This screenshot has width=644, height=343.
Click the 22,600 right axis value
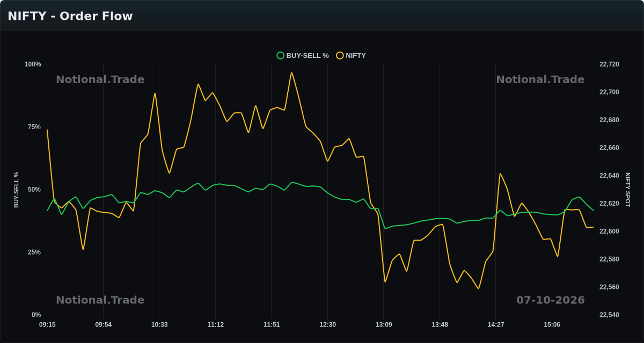(609, 232)
